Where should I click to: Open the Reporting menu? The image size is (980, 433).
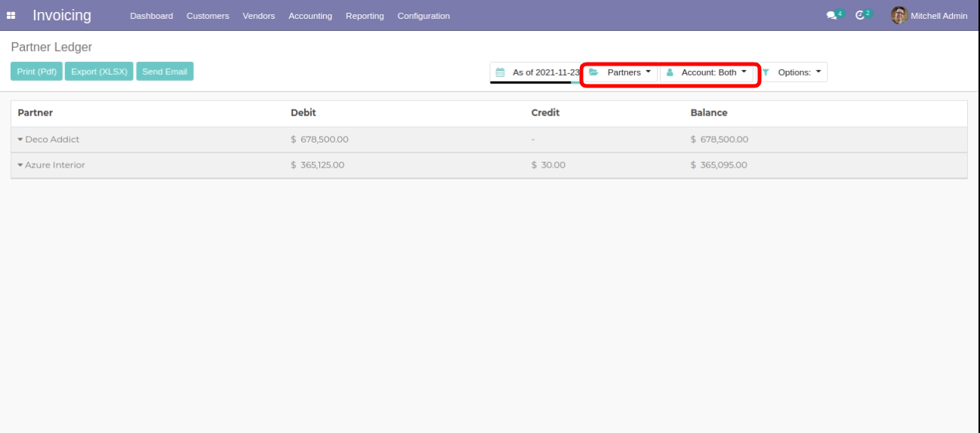click(x=365, y=16)
